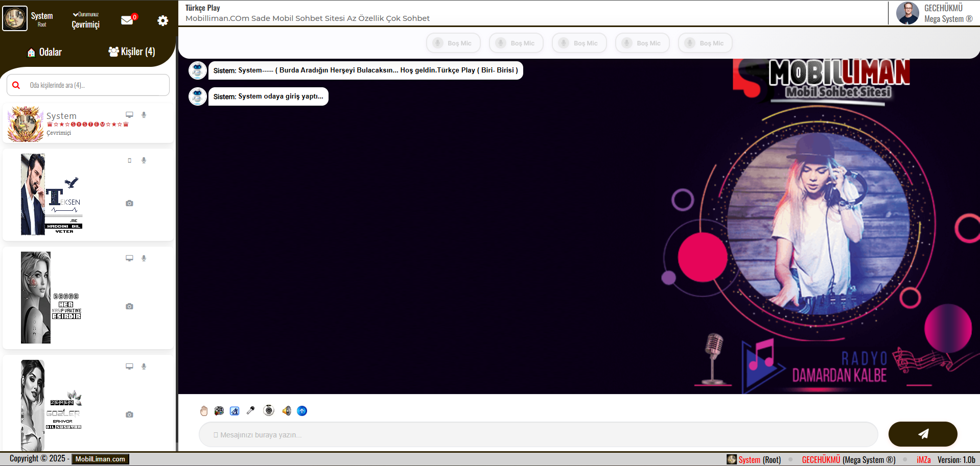Click the microphone icon on Teksen's user card

coord(144,160)
